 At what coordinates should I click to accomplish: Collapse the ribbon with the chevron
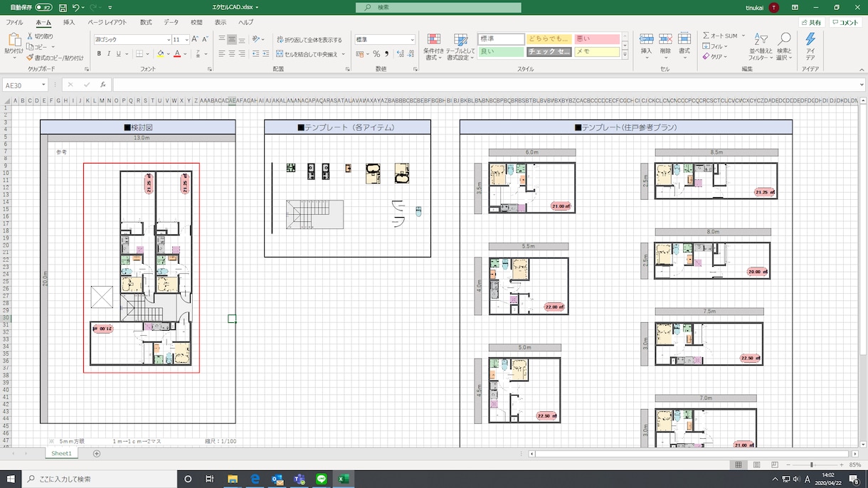click(862, 70)
